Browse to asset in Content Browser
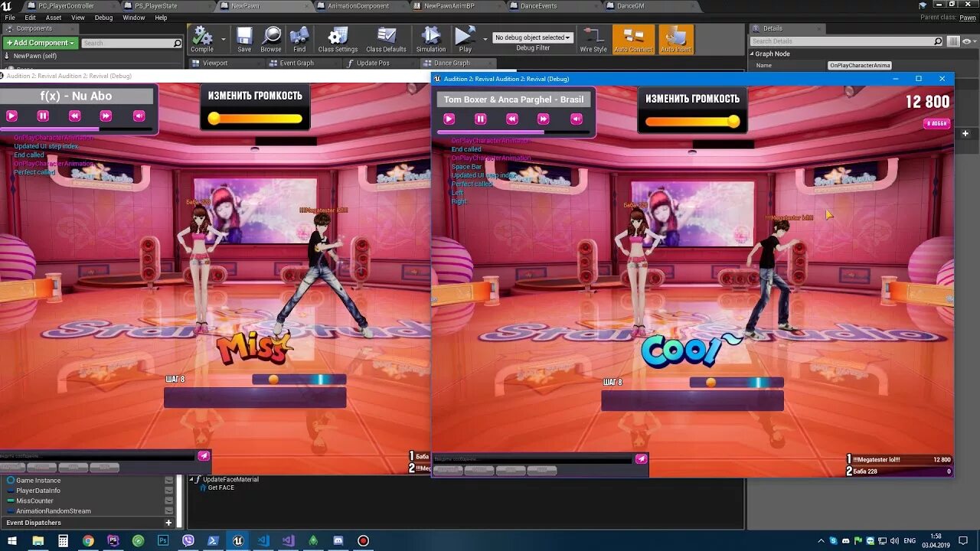Image resolution: width=980 pixels, height=551 pixels. (x=271, y=40)
